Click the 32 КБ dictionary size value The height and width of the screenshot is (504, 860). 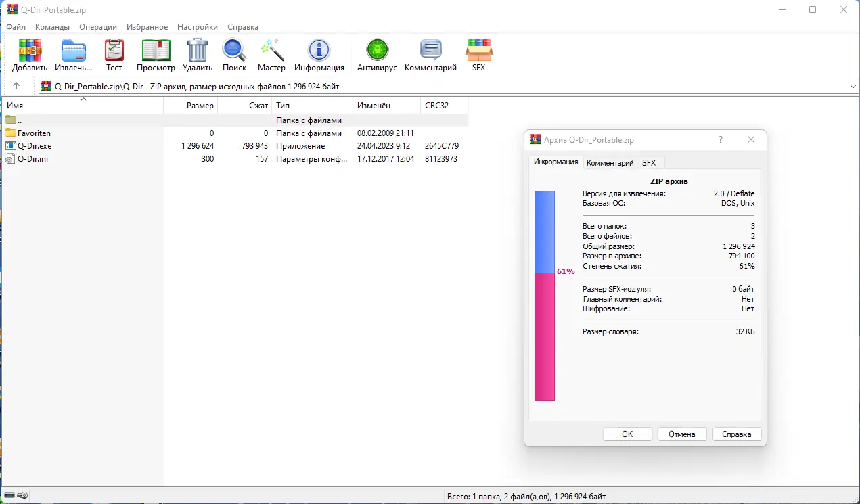click(745, 331)
